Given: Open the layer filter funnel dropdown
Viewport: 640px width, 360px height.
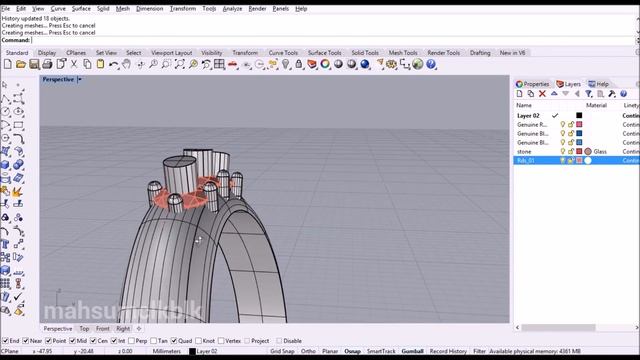Looking at the screenshot, I should (x=589, y=94).
